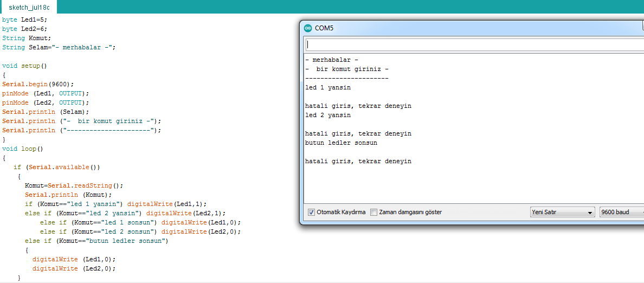The image size is (644, 283).
Task: Click the 'led 2 sonsun' condition code line
Action: point(140,231)
